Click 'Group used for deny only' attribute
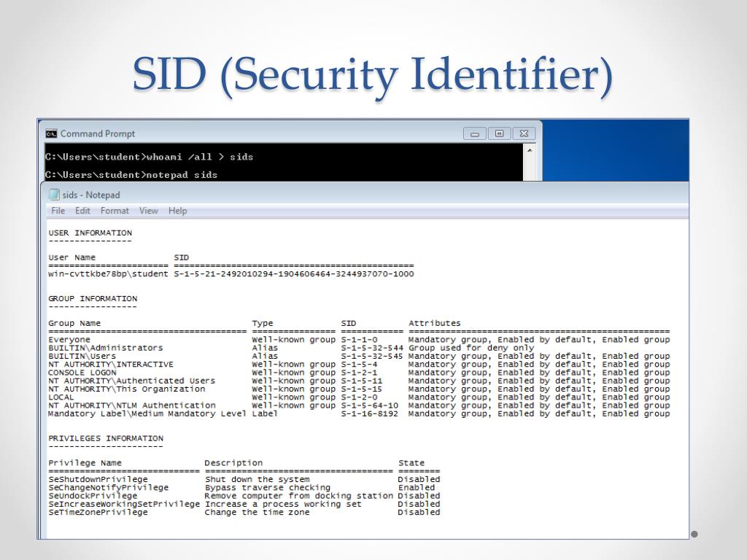Screen dimensions: 747x560 pos(471,348)
